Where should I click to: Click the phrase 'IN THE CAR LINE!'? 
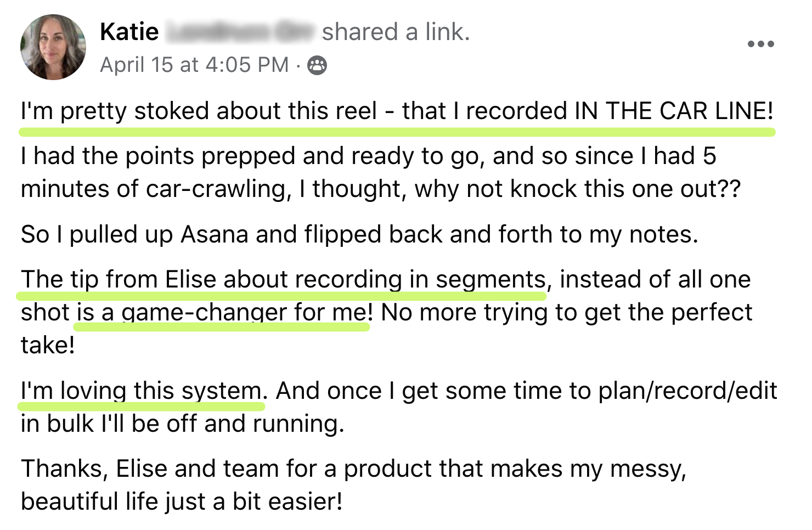click(674, 111)
